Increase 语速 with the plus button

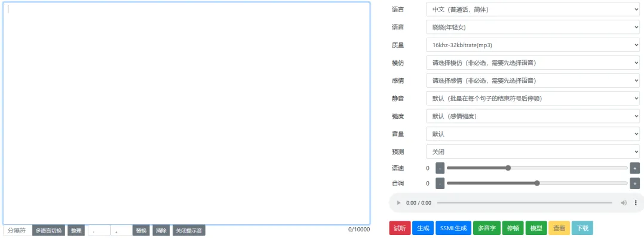coord(635,168)
